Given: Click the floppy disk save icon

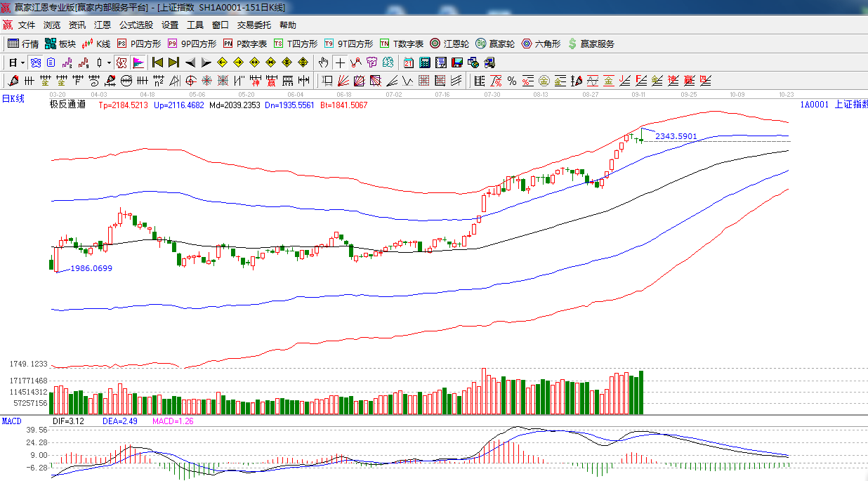Looking at the screenshot, I should coord(457,62).
